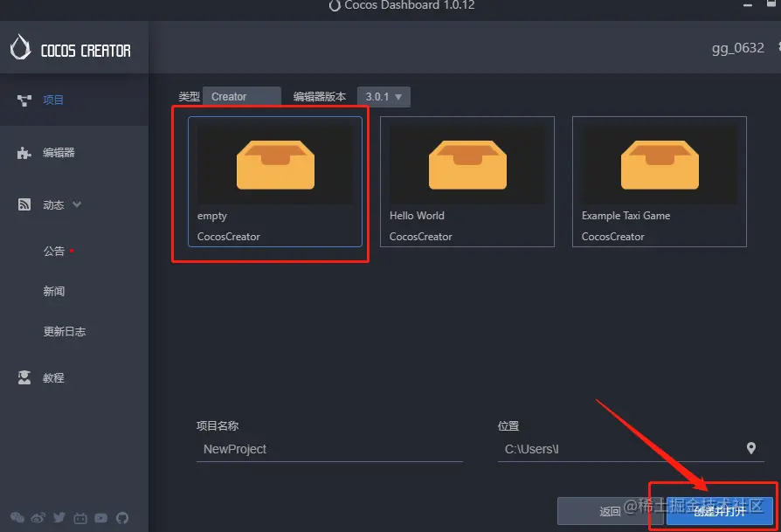781x532 pixels.
Task: Open the editor version 3.0.1 dropdown
Action: (x=384, y=97)
